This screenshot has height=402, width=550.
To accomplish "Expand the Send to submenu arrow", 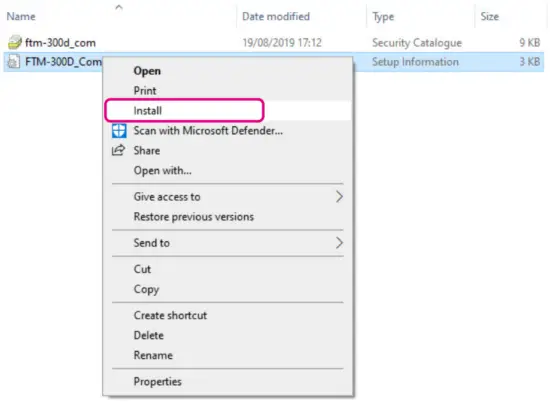I will click(x=339, y=243).
